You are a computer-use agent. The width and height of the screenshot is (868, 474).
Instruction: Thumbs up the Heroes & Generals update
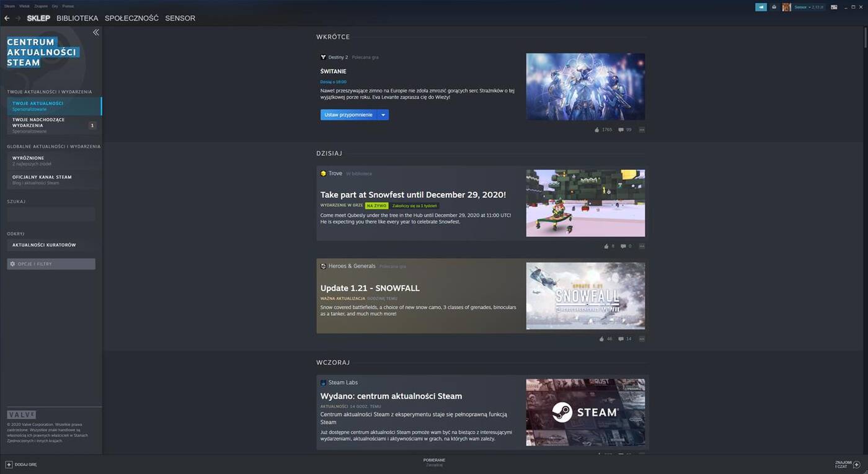[601, 339]
